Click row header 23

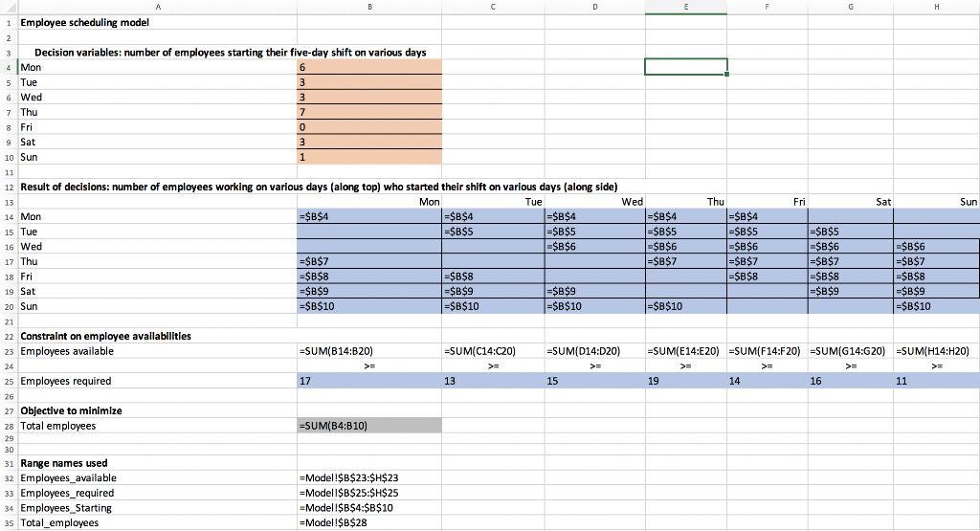pos(9,351)
